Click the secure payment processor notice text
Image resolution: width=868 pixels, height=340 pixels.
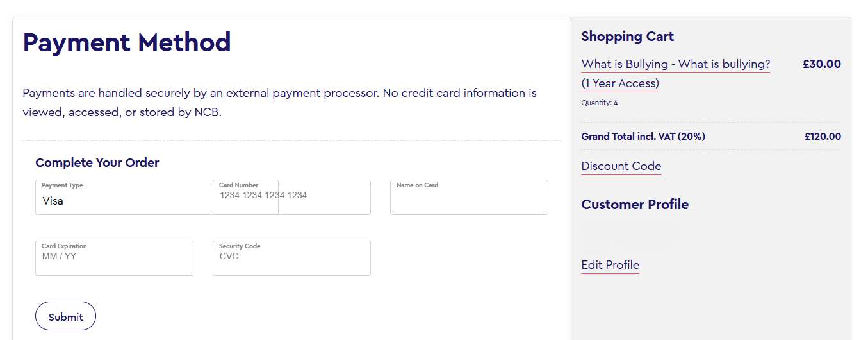coord(279,103)
